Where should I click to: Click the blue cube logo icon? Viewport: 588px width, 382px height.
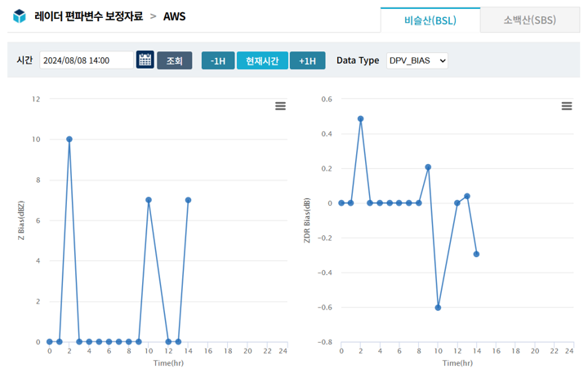[x=20, y=16]
